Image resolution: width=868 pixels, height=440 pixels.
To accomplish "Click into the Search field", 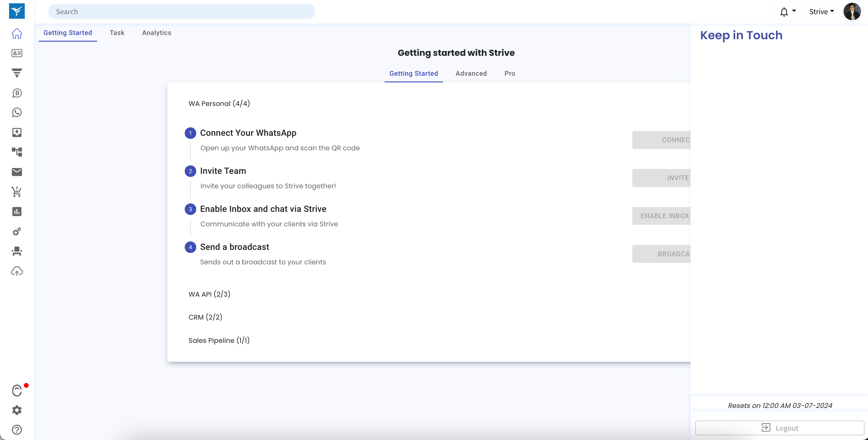I will click(x=182, y=12).
